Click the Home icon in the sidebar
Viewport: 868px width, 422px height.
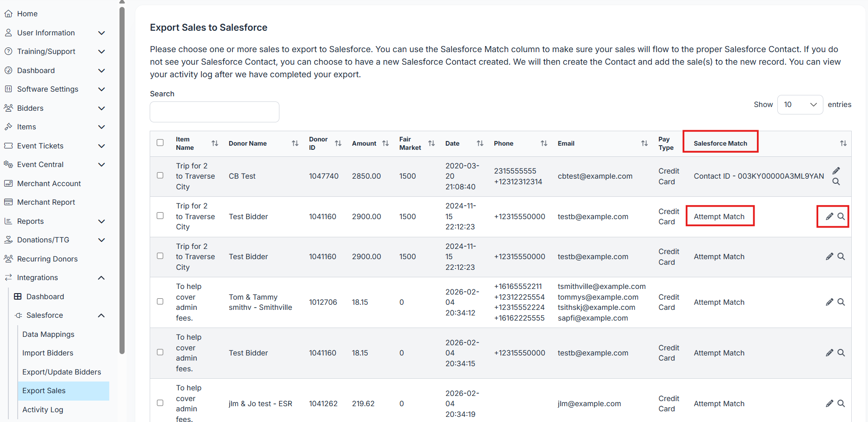click(x=8, y=14)
